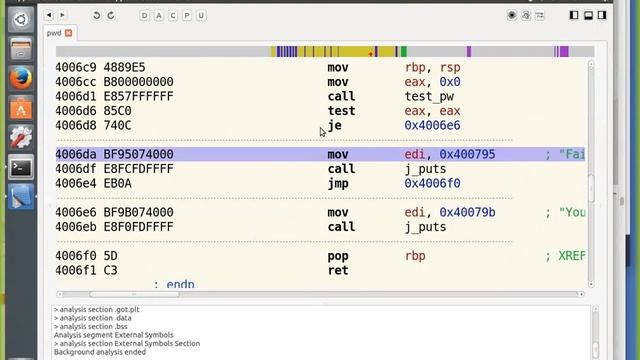
Task: Select address 4006cc mov eax line
Action: click(320, 82)
